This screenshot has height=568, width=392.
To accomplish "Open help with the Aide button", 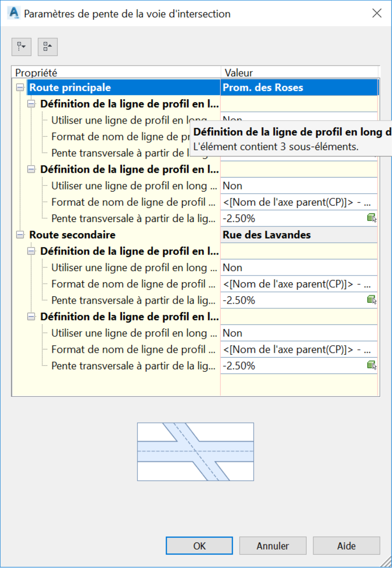I will pos(346,545).
